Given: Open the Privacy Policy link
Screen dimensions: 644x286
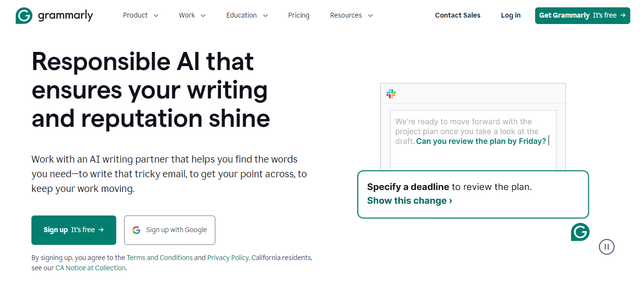Looking at the screenshot, I should (x=228, y=258).
